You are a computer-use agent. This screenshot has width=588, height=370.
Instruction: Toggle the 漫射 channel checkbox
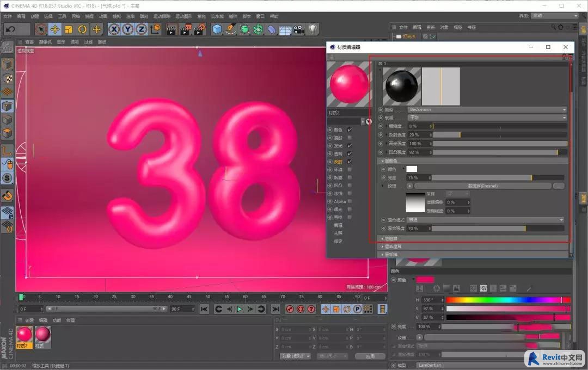(350, 138)
